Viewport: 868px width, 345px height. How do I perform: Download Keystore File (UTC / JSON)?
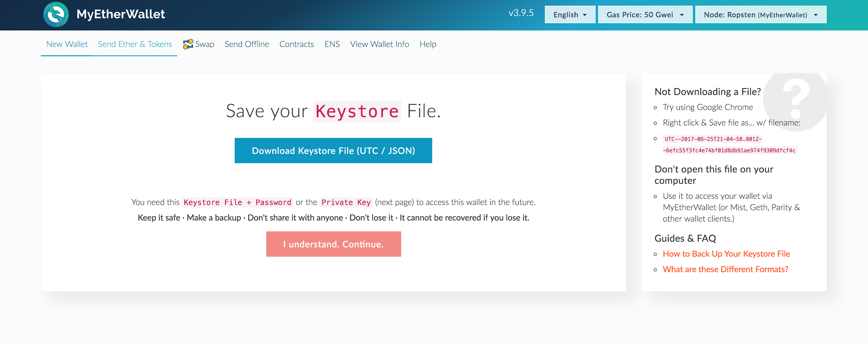pyautogui.click(x=333, y=150)
